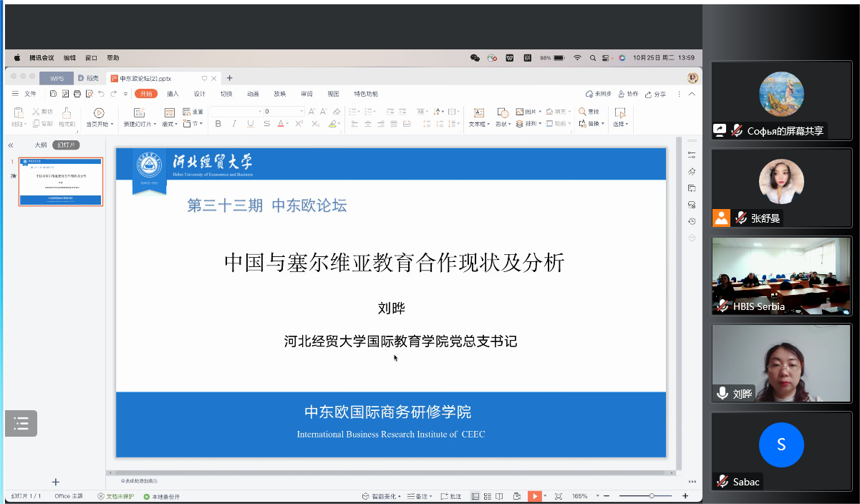Click the save icon in quick access toolbar
The image size is (860, 504).
pos(53,94)
